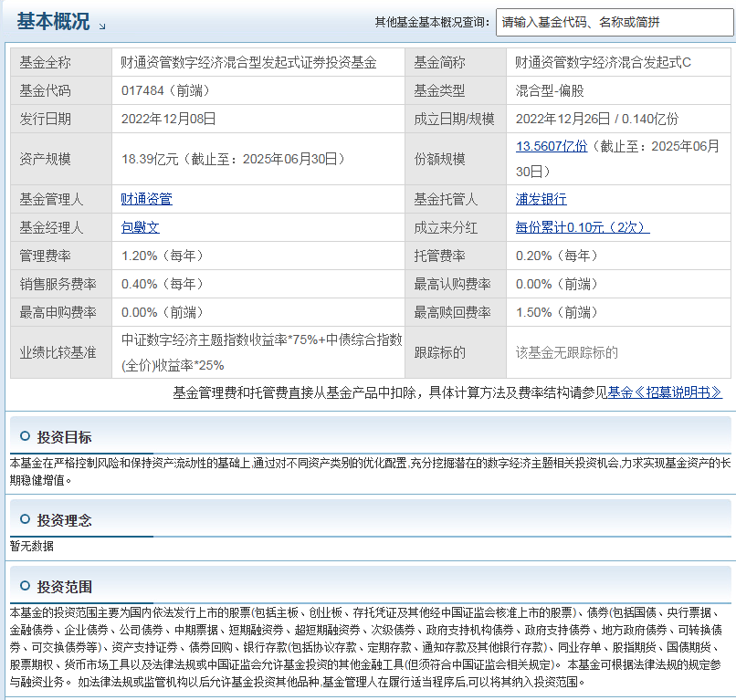Click the issue date 2022年12月08日
This screenshot has width=736, height=700.
pos(169,119)
